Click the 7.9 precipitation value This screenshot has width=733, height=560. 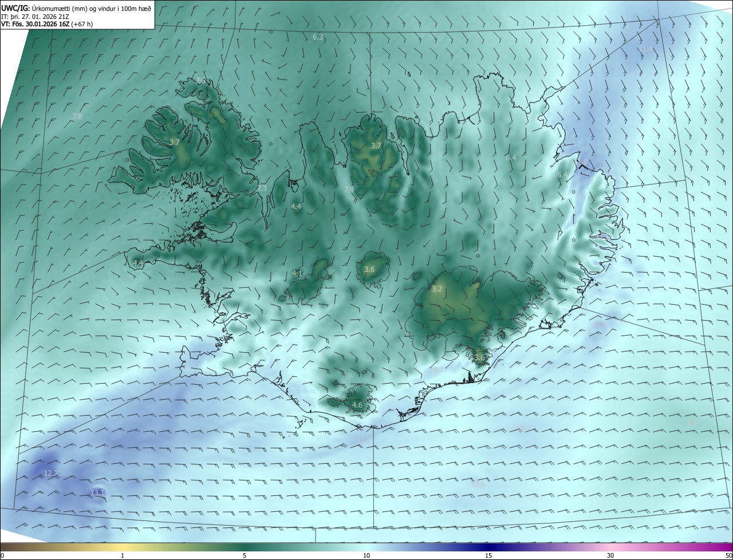349,190
